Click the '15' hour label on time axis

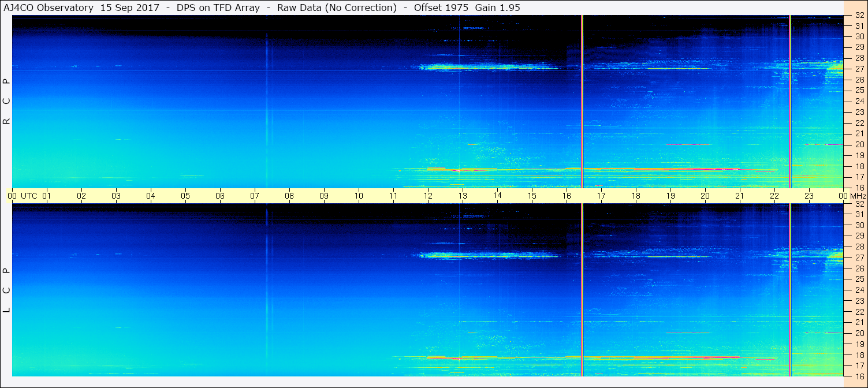click(x=532, y=196)
